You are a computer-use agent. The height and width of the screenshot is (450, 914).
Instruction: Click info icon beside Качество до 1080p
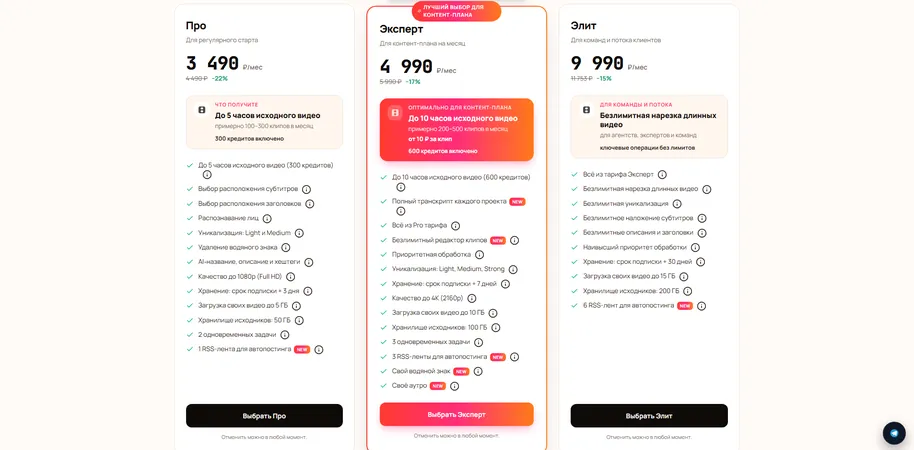[290, 276]
